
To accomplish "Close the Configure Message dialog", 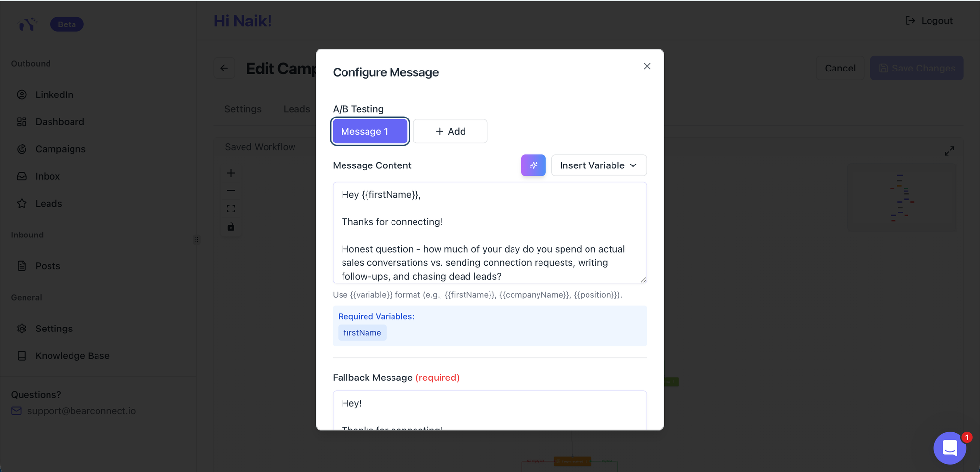I will pyautogui.click(x=647, y=66).
